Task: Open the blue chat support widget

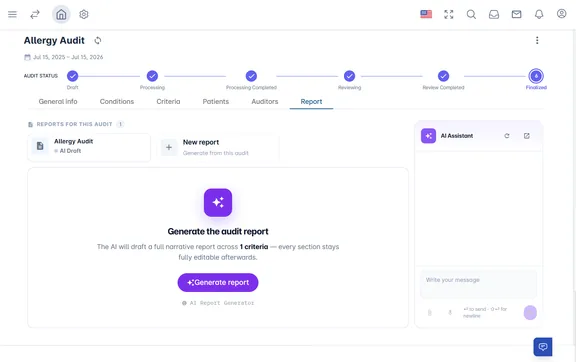Action: click(543, 347)
